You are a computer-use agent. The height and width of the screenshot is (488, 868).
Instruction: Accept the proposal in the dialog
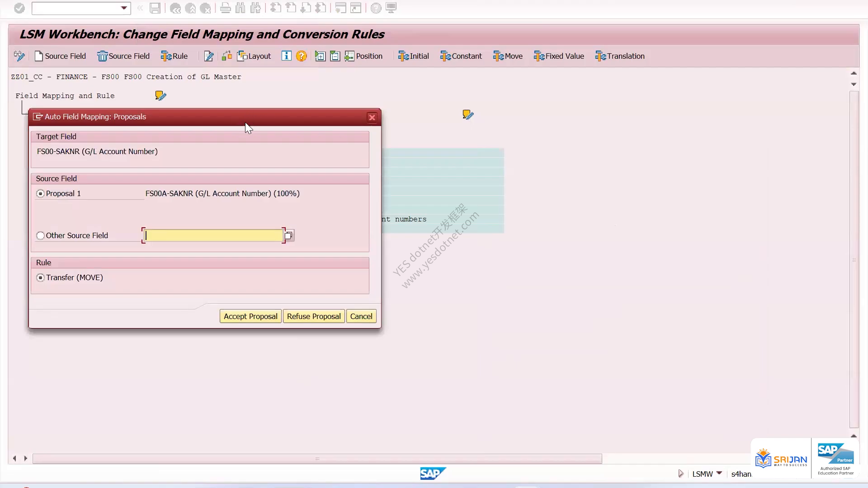250,316
